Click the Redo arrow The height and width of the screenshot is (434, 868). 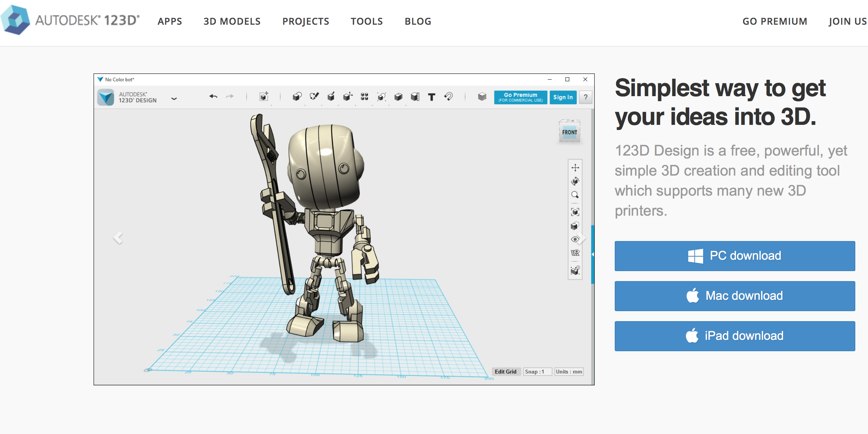[x=230, y=96]
